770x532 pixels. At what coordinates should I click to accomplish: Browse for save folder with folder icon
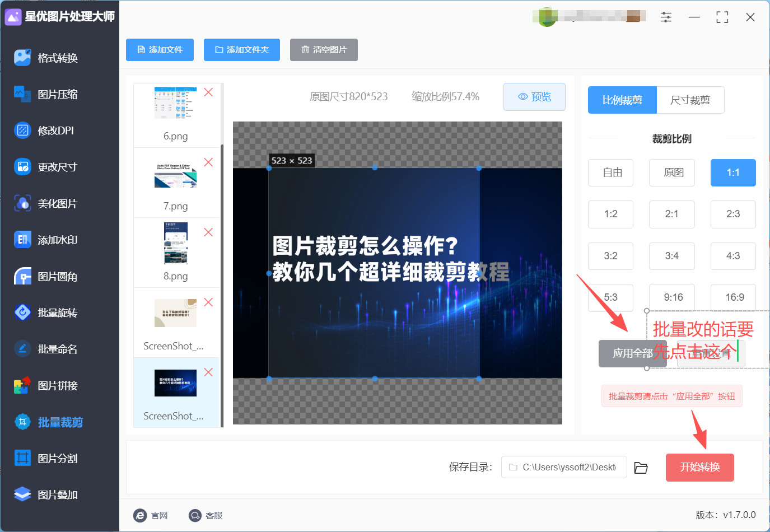point(641,468)
